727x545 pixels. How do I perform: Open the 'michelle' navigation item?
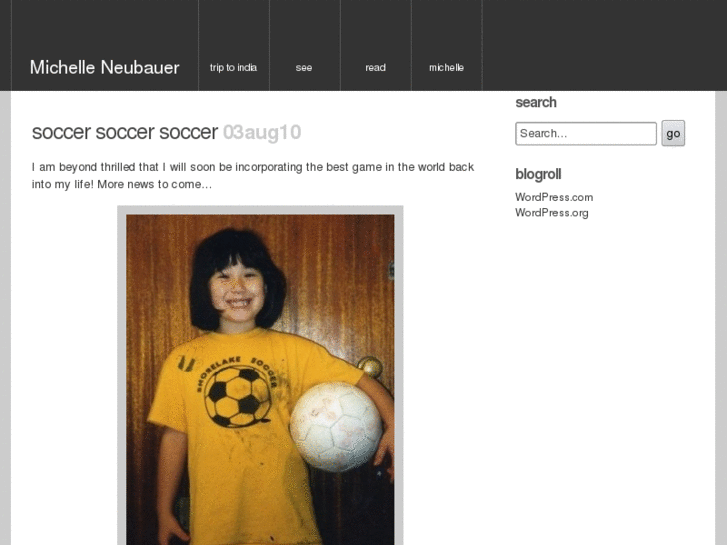446,68
